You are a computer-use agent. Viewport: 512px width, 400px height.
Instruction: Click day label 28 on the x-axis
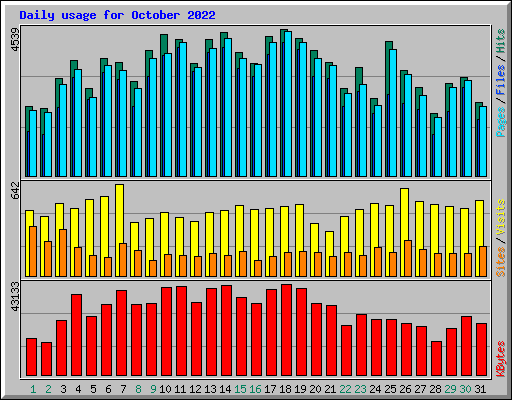435,389
